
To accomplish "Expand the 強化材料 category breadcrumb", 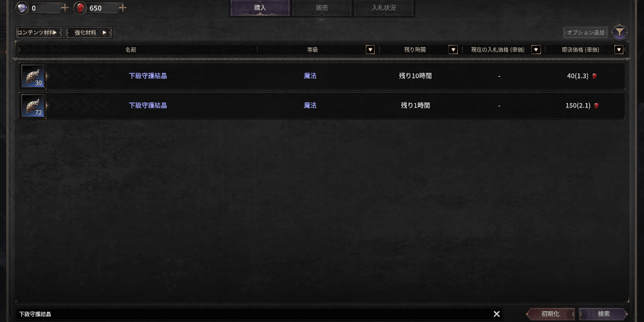I will point(89,32).
